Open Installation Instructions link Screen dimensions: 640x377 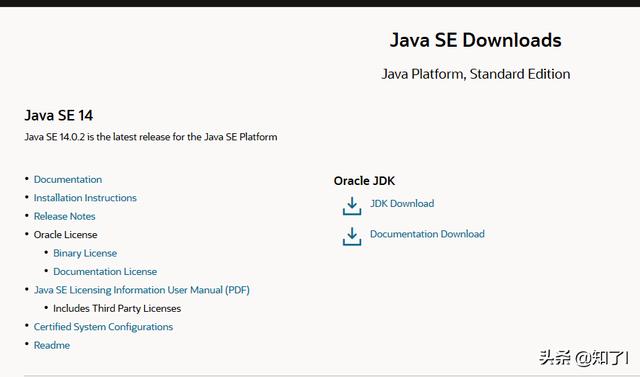[85, 198]
